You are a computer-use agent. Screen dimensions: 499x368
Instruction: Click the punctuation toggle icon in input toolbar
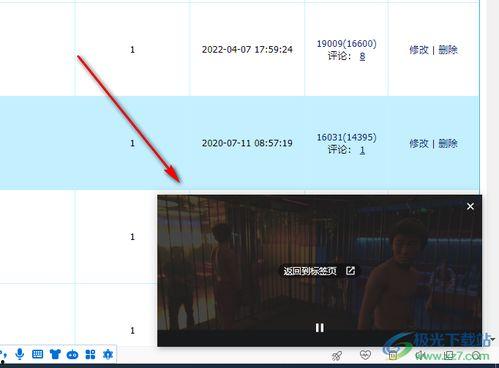(3, 354)
